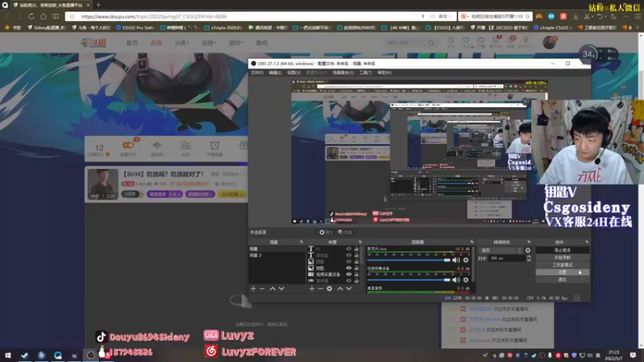Pop out the 控件 dock header icon
Screen dimensions: 644x362
[x=587, y=242]
